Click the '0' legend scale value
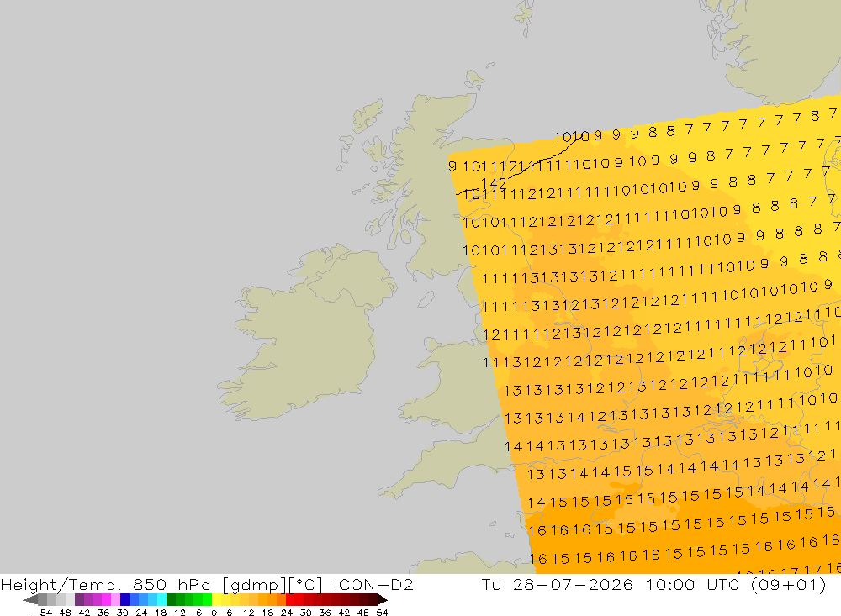The image size is (841, 616). point(214,613)
